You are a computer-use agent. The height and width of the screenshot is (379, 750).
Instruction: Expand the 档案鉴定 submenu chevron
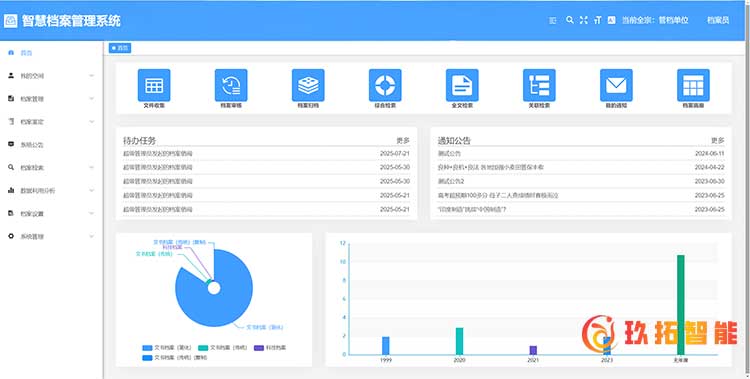(x=91, y=122)
